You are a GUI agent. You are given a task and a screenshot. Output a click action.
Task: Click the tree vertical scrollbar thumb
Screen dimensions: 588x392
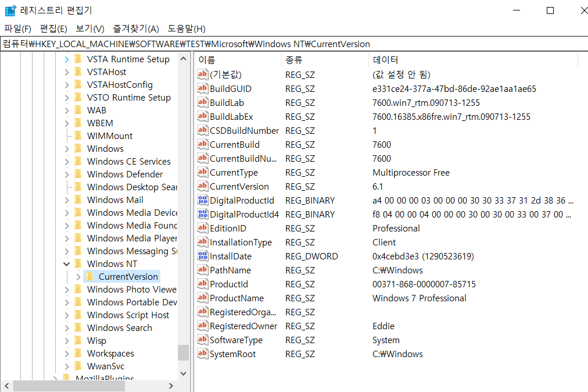click(184, 352)
